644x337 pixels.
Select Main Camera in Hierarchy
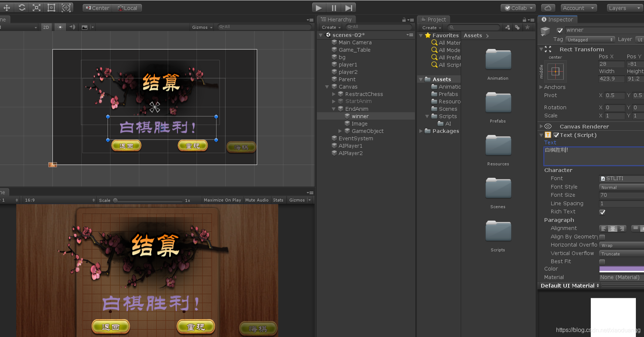click(x=355, y=42)
